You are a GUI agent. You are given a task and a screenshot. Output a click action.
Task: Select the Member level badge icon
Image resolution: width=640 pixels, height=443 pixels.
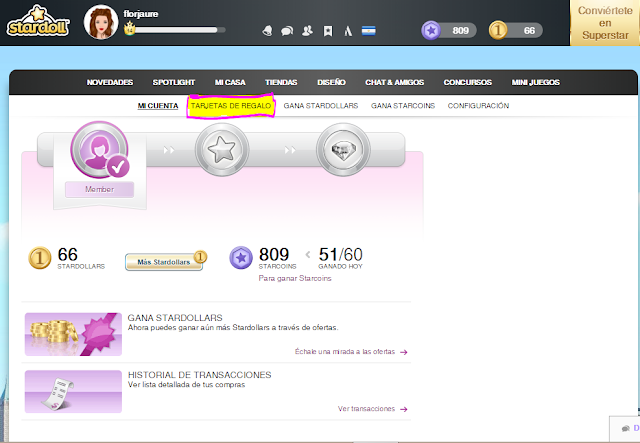tap(100, 150)
